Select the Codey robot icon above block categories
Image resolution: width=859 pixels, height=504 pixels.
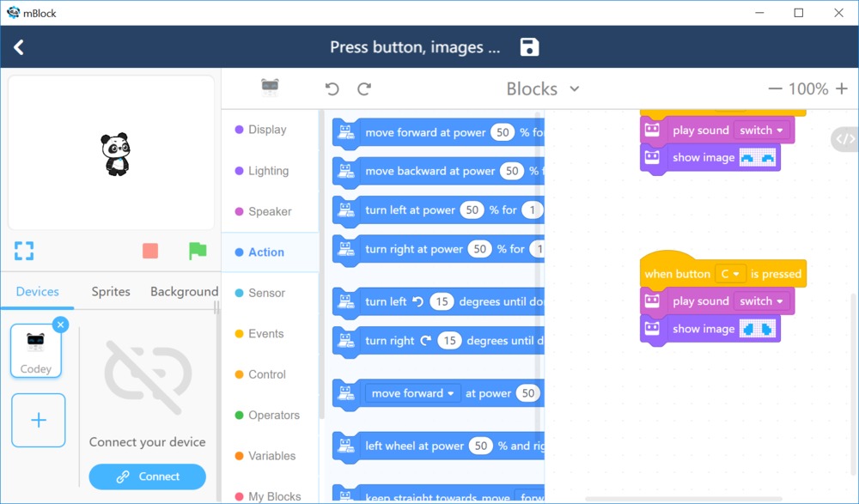pos(270,88)
